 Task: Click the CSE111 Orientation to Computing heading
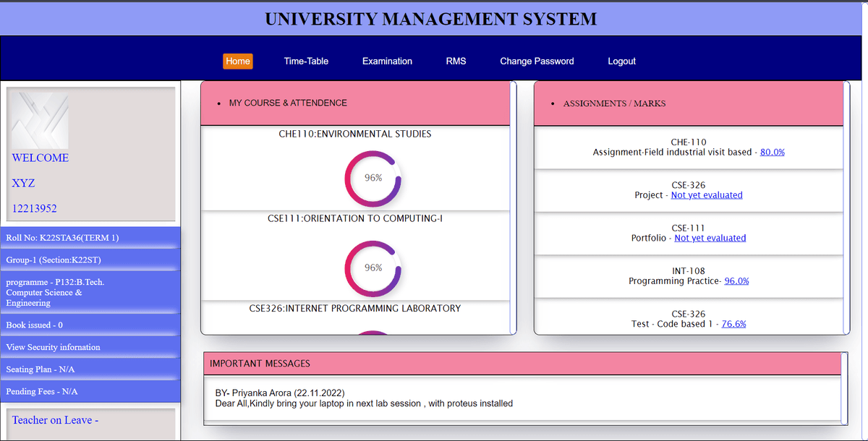click(x=355, y=218)
